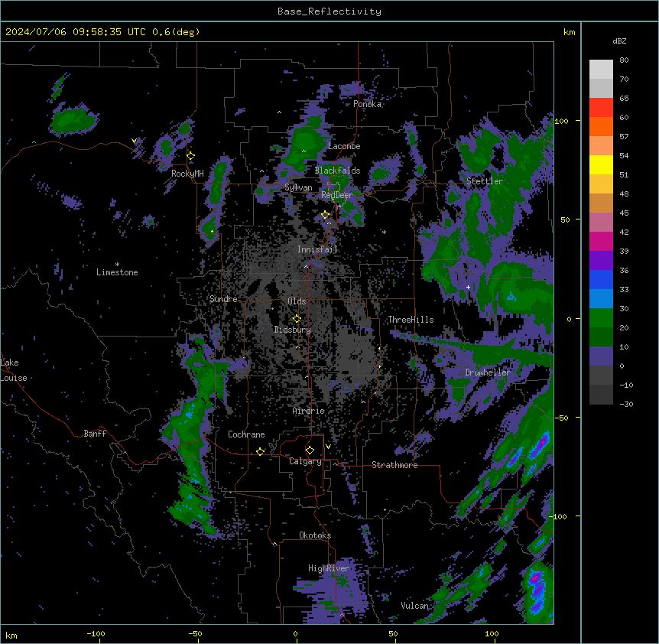Pick the pink 42-45 dBZ legend swatch
Image resolution: width=659 pixels, height=644 pixels.
tap(601, 223)
